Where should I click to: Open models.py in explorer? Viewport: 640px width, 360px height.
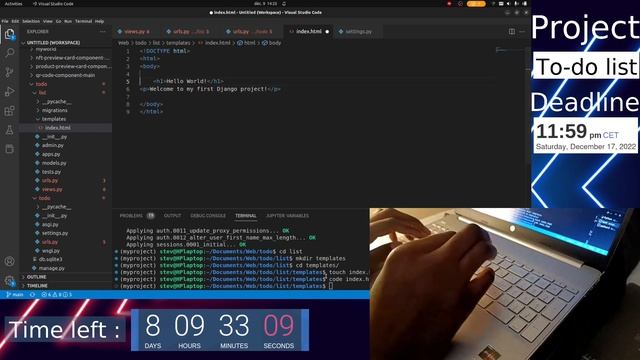coord(54,163)
